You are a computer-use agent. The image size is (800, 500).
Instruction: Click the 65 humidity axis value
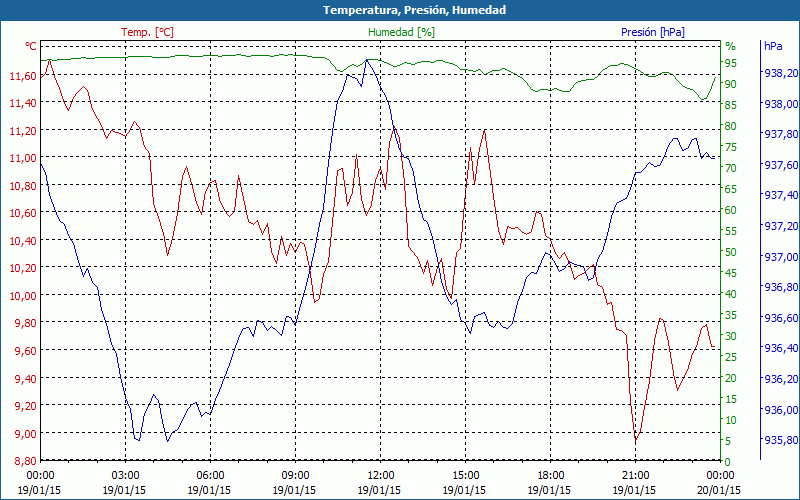pyautogui.click(x=731, y=189)
